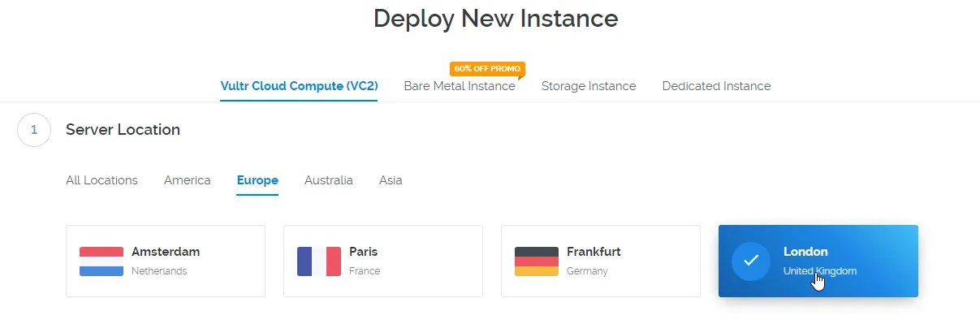Click the France flag icon
This screenshot has width=980, height=324.
(x=319, y=261)
